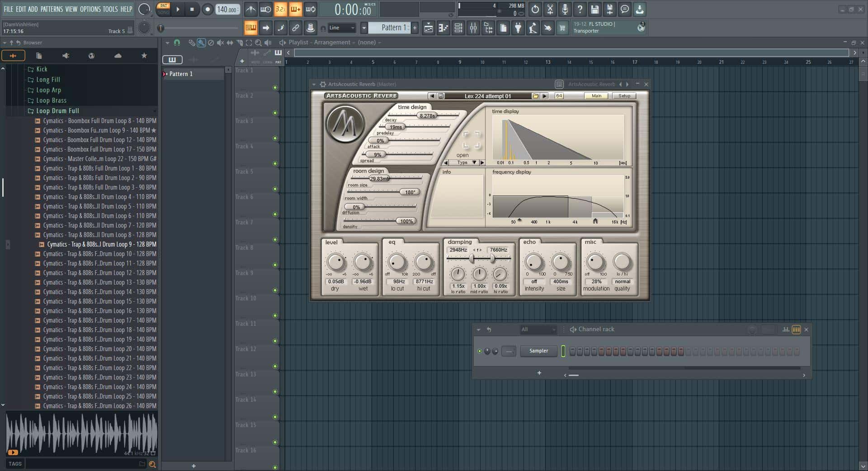Open the browser globe library tab
The height and width of the screenshot is (471, 868).
click(x=91, y=56)
